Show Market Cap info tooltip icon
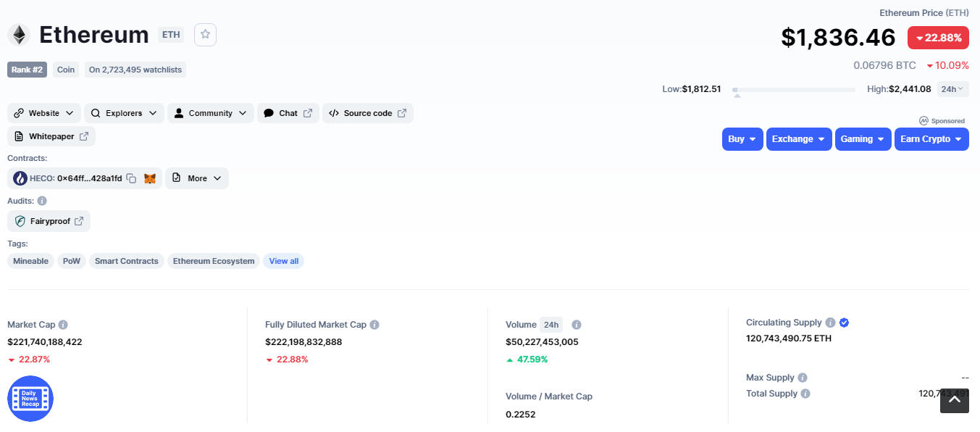Screen dimensions: 980x432 63,325
